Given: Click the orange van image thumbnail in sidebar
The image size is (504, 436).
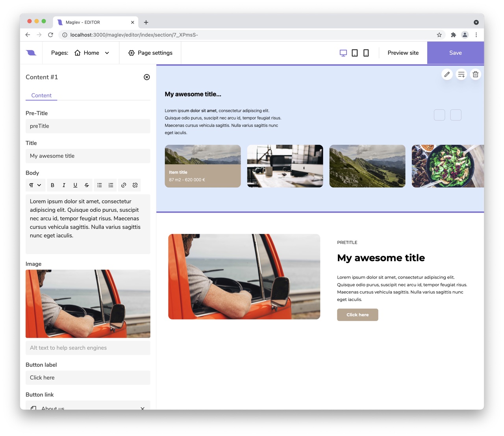Looking at the screenshot, I should (x=88, y=304).
